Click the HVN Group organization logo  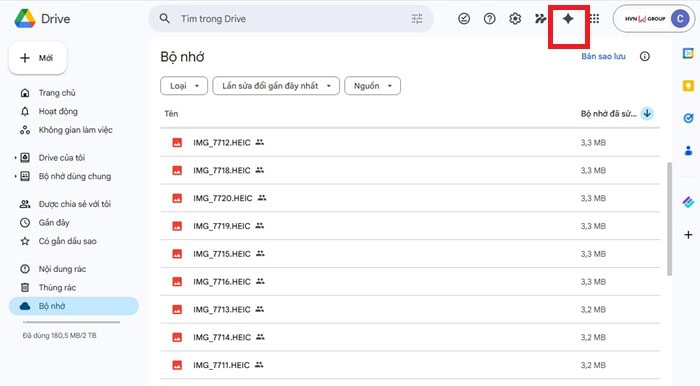645,19
